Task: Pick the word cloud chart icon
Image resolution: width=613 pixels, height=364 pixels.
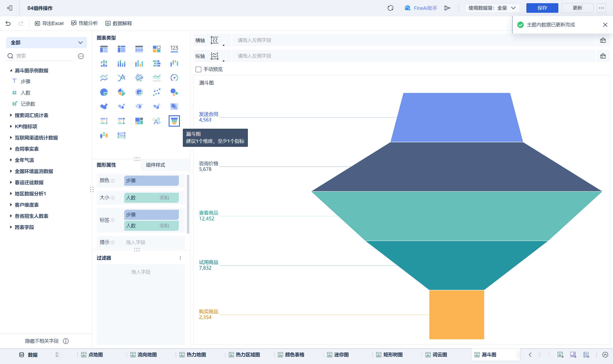Action: click(x=156, y=121)
